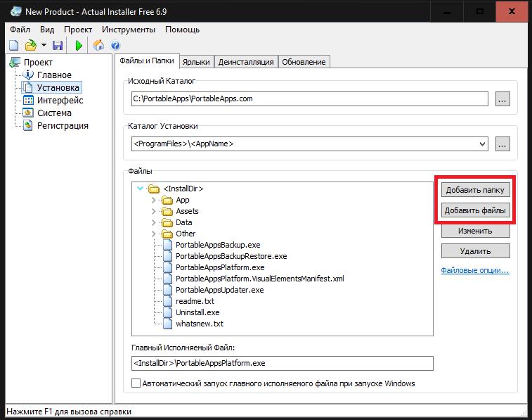Select Система in the project tree

click(54, 113)
